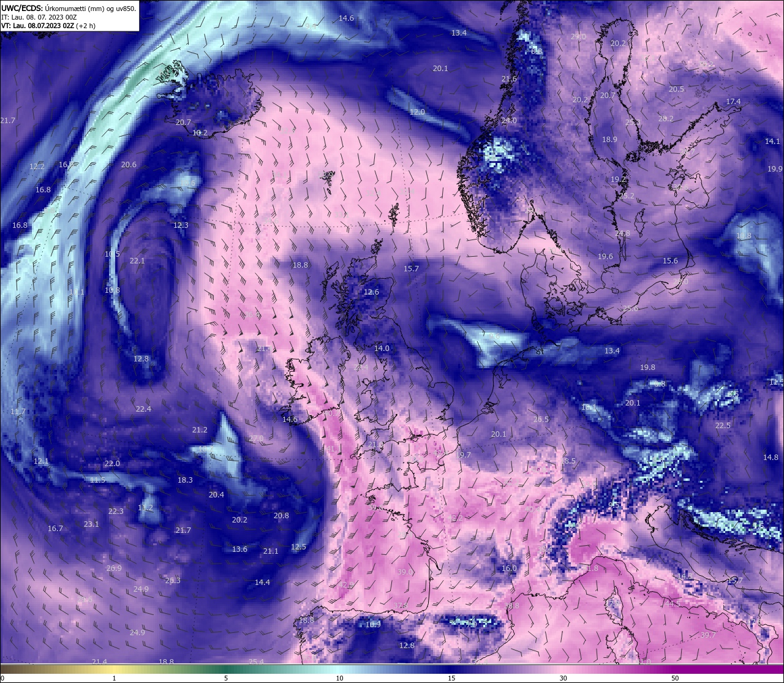The image size is (784, 683).
Task: Click the map value '22.4'
Action: point(143,409)
